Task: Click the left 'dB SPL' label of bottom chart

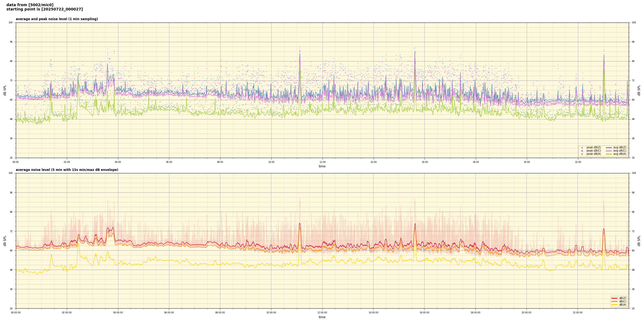Action: (5, 241)
